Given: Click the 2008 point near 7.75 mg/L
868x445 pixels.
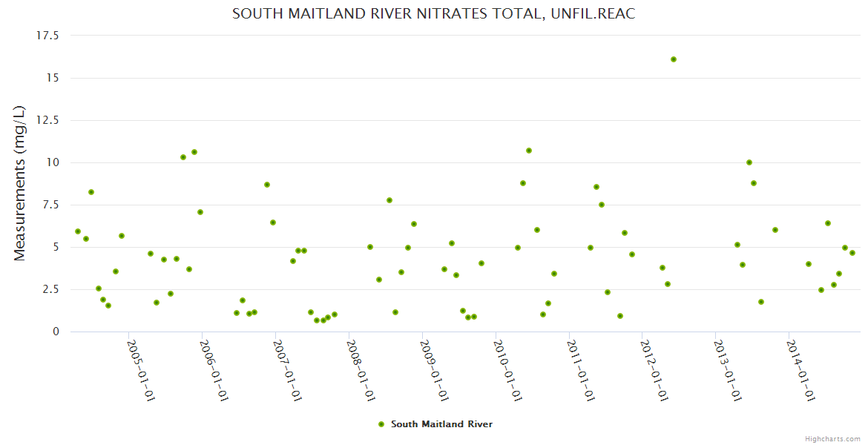Looking at the screenshot, I should coord(389,200).
